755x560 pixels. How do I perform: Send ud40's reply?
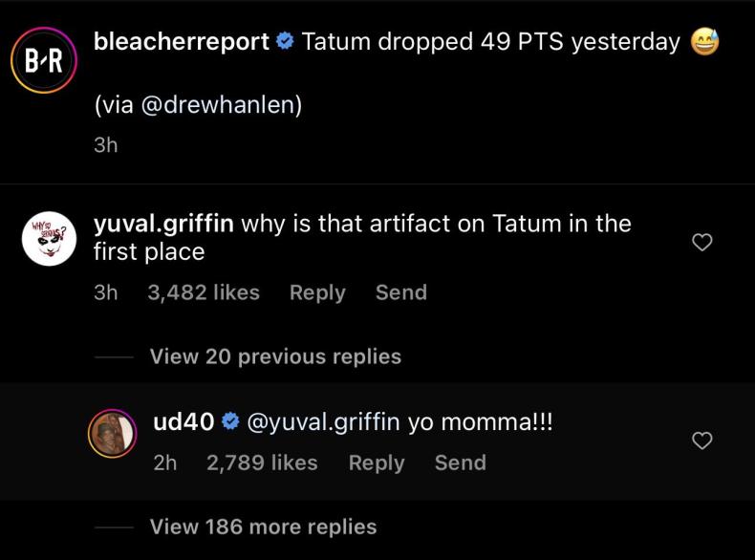pos(460,463)
